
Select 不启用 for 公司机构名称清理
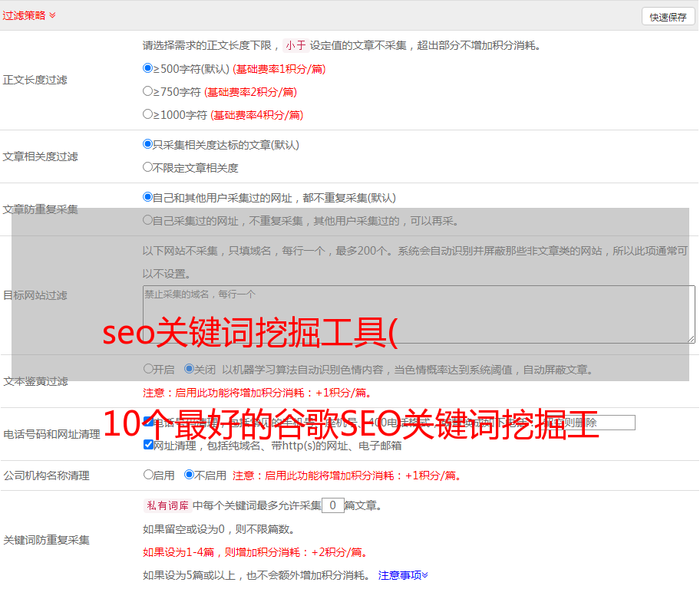[x=189, y=475]
